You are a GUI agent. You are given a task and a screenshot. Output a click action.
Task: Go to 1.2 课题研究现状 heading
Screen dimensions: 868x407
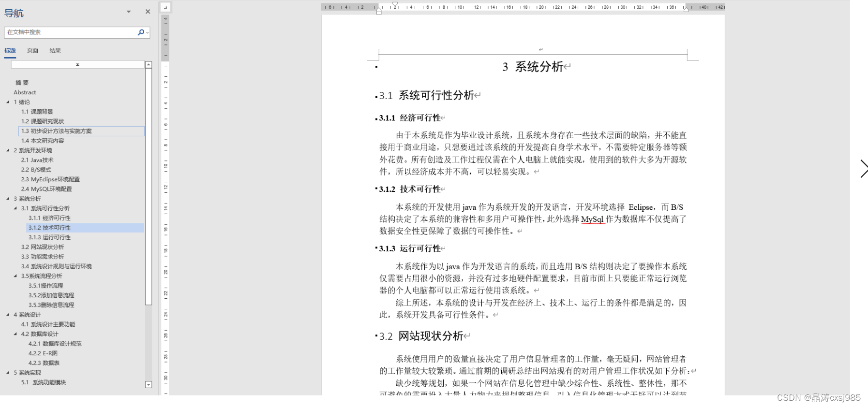43,121
